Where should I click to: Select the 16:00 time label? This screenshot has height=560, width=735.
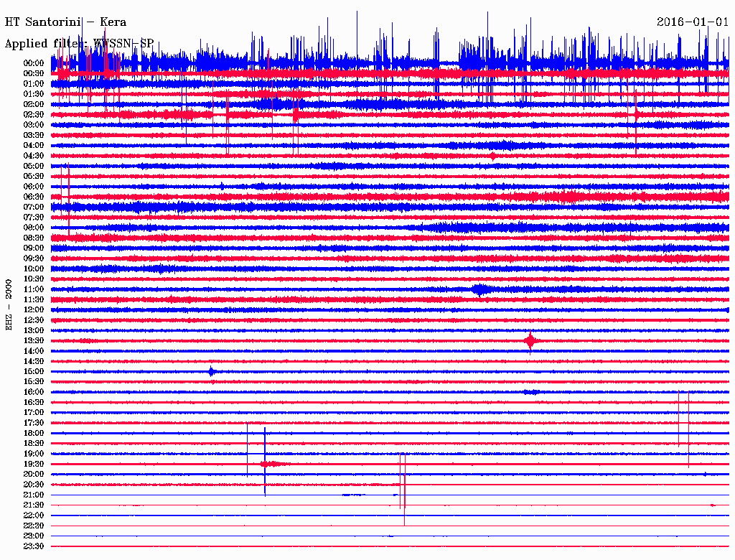pos(34,392)
